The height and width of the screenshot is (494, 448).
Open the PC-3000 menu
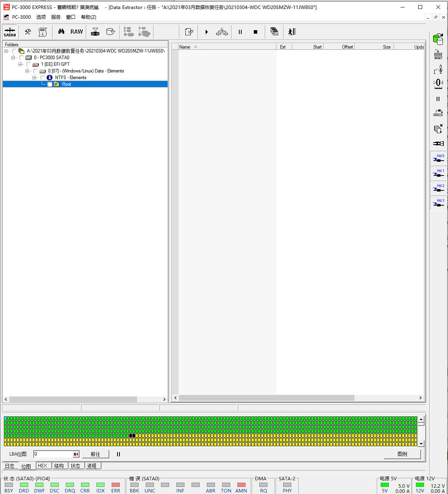(x=21, y=17)
